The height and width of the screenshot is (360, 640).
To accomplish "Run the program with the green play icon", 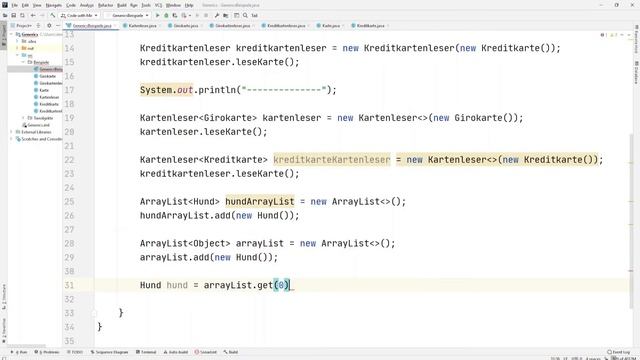I will coord(158,16).
